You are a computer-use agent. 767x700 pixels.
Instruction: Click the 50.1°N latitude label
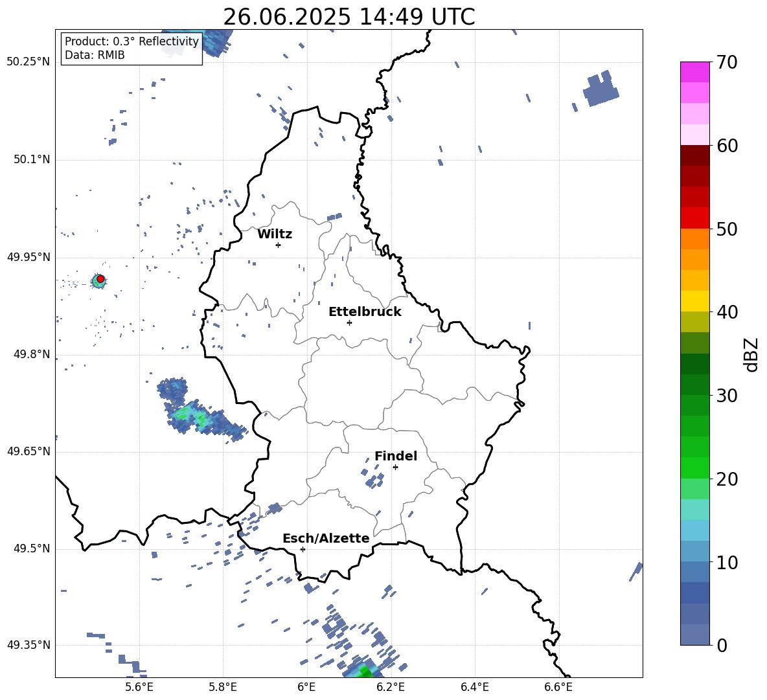31,159
